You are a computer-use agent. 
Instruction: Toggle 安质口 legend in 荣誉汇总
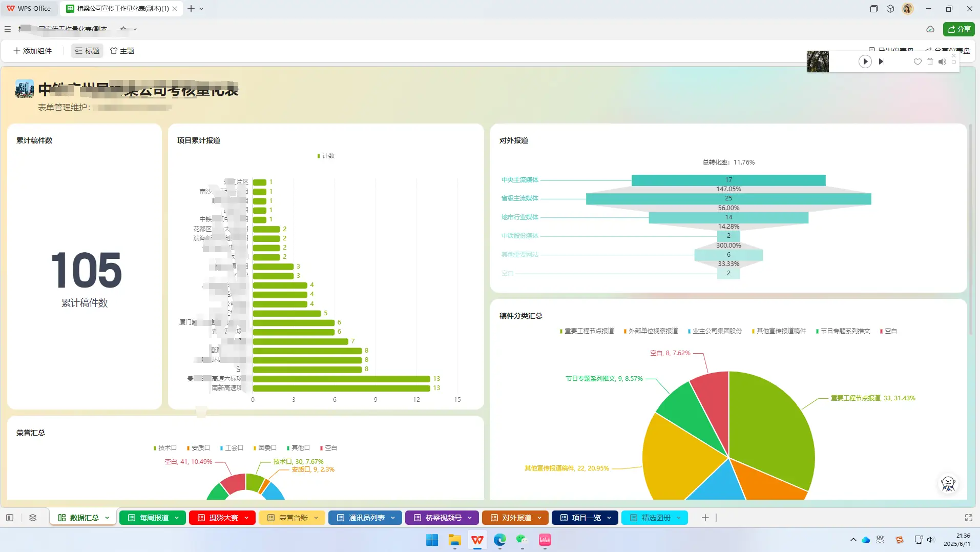click(x=198, y=448)
